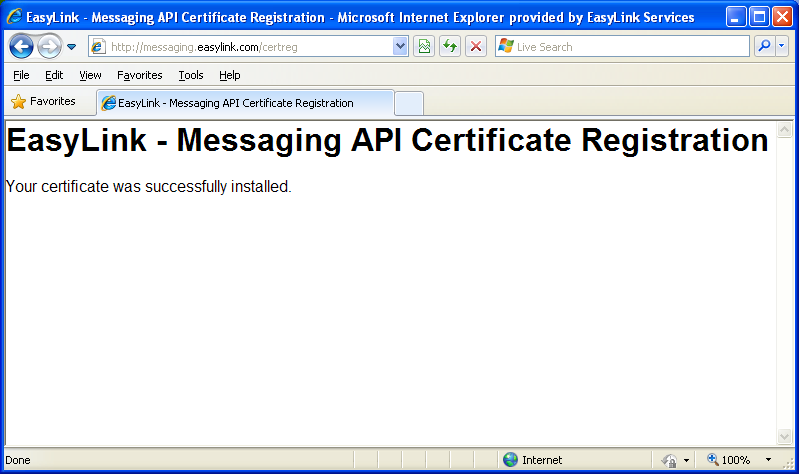Click the Forward arrow navigation button
This screenshot has width=799, height=474.
49,47
